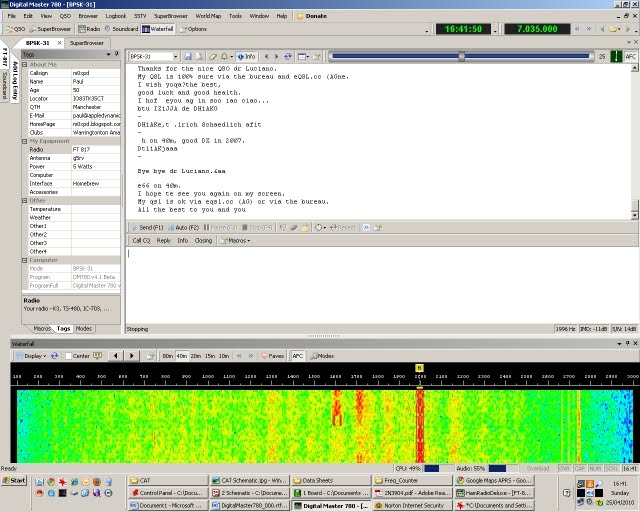The width and height of the screenshot is (640, 512).
Task: Click Auto (F2) button
Action: coord(184,227)
